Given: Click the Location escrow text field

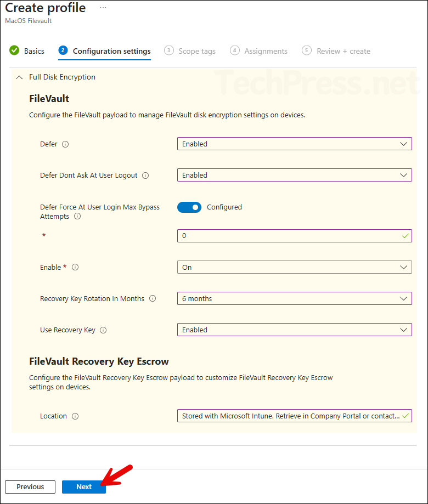Looking at the screenshot, I should point(294,416).
